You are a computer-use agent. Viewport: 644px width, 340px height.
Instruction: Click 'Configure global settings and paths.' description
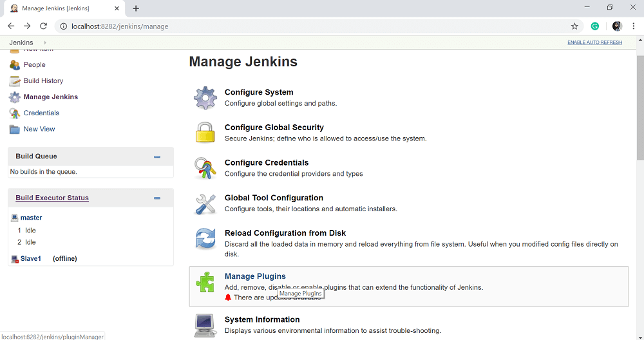[x=281, y=104]
